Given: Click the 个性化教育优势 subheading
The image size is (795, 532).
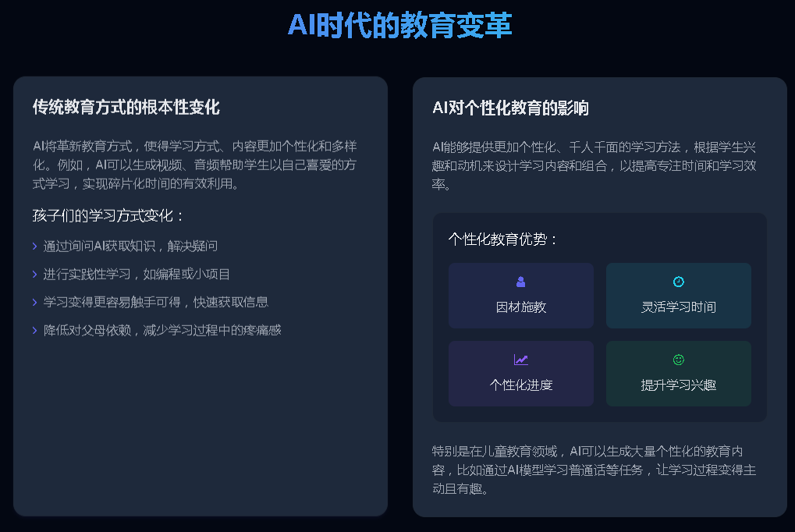Looking at the screenshot, I should [502, 239].
